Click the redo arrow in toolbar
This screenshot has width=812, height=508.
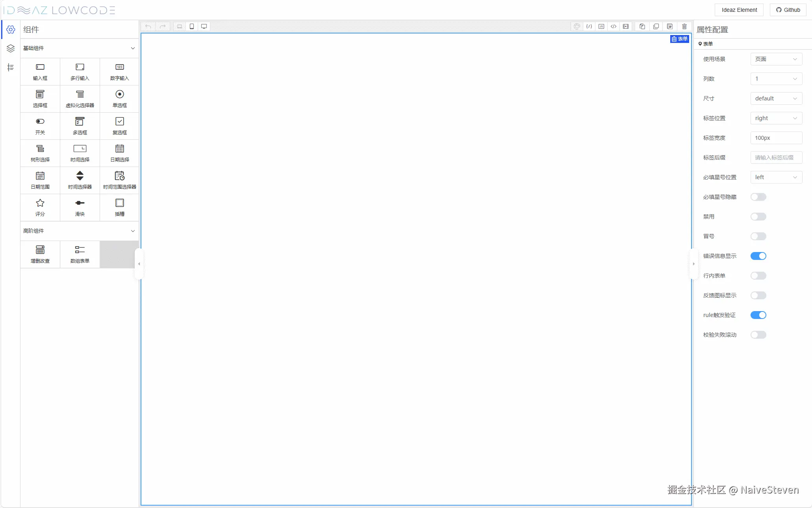tap(162, 26)
